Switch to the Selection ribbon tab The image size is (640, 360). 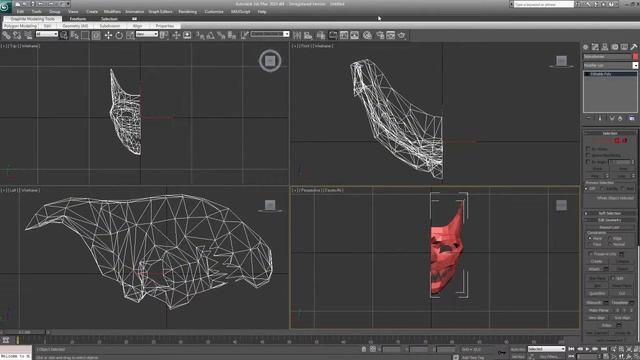coord(109,19)
